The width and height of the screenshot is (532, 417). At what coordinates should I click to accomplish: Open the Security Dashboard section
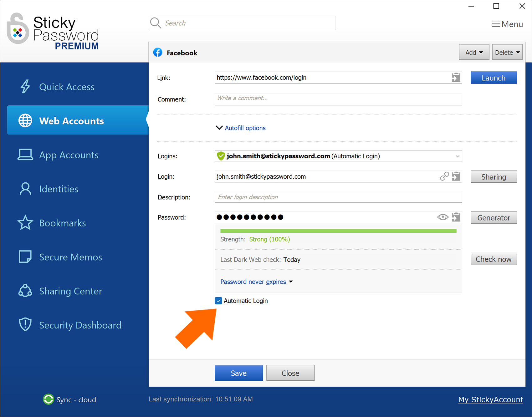point(80,325)
